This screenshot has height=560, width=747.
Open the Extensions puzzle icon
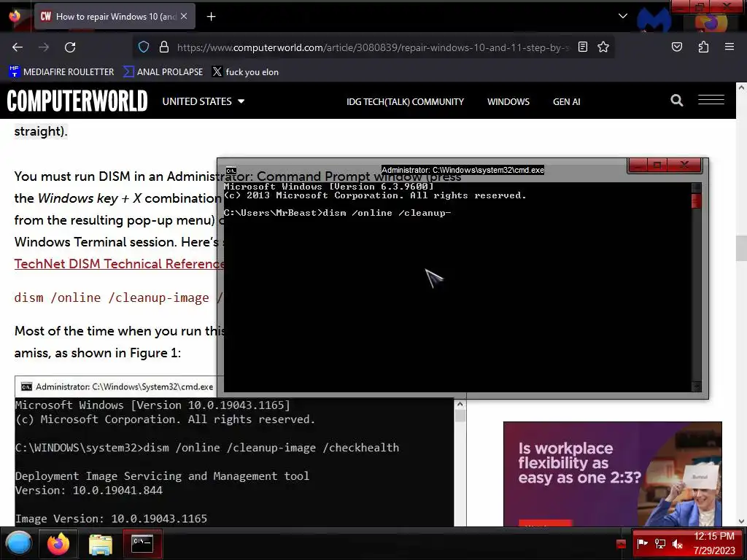click(x=703, y=47)
